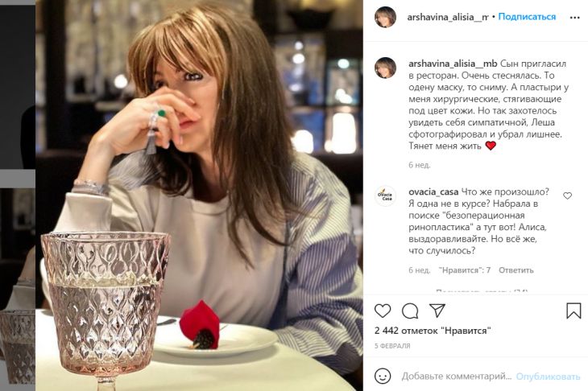Open the ovacia_casa username link
This screenshot has width=588, height=391.
click(x=433, y=191)
